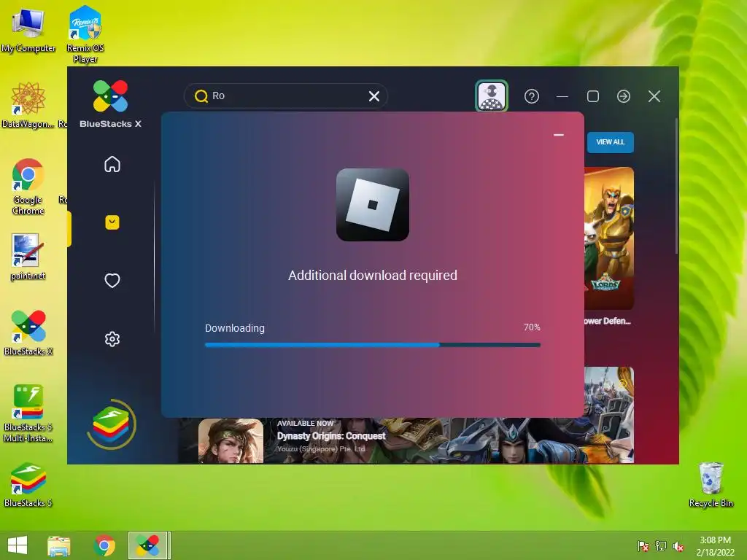Select the Recycle Bin desktop icon
Screen dimensions: 747x560
click(x=711, y=485)
